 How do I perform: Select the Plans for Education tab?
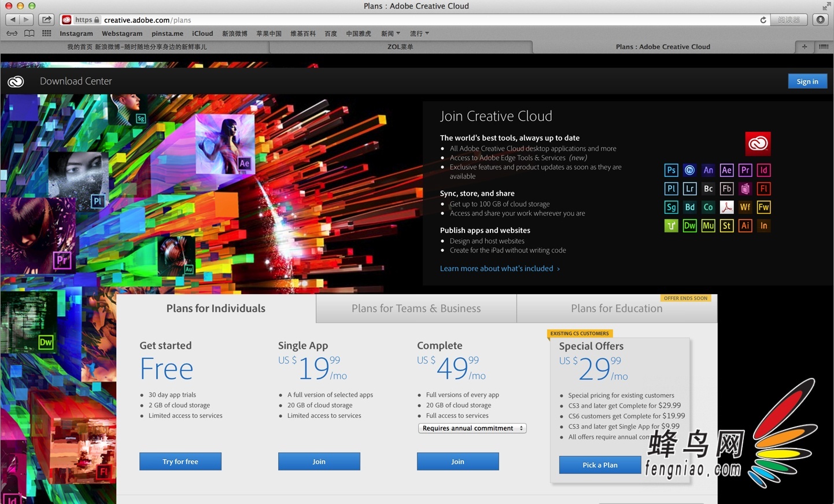617,309
